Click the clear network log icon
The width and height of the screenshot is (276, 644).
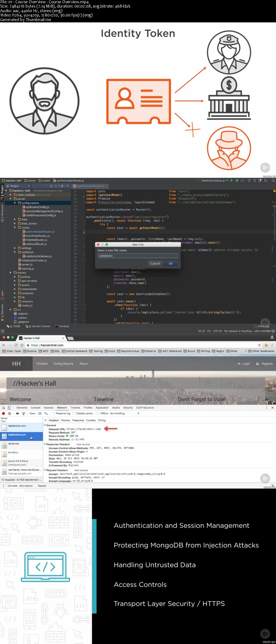[10, 413]
